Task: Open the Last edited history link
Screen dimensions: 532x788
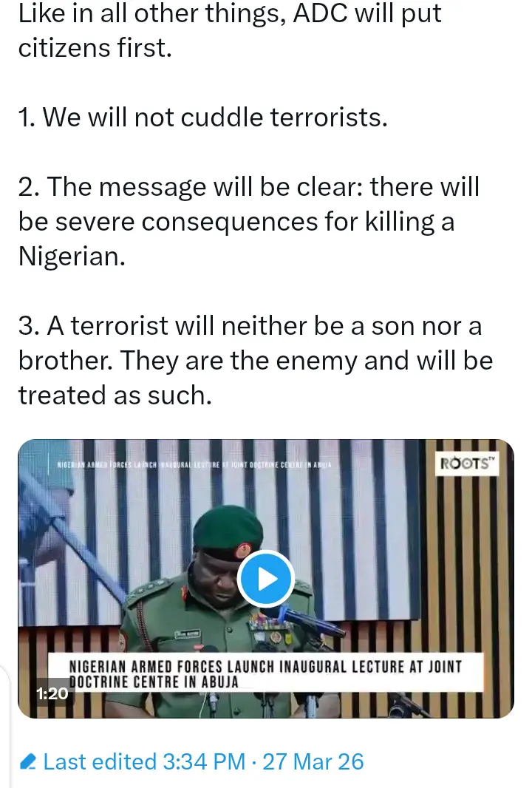Action: (x=100, y=762)
